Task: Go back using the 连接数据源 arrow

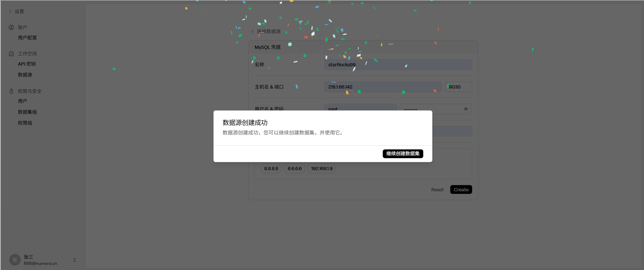Action: click(x=252, y=32)
